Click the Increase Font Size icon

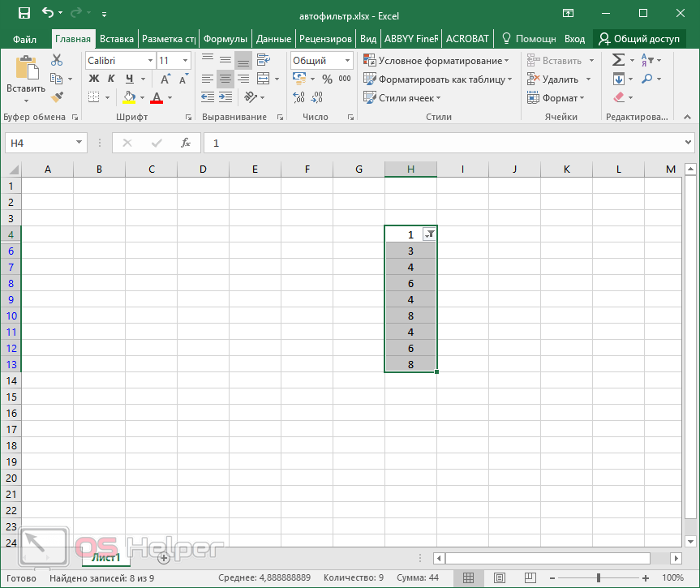click(x=165, y=79)
